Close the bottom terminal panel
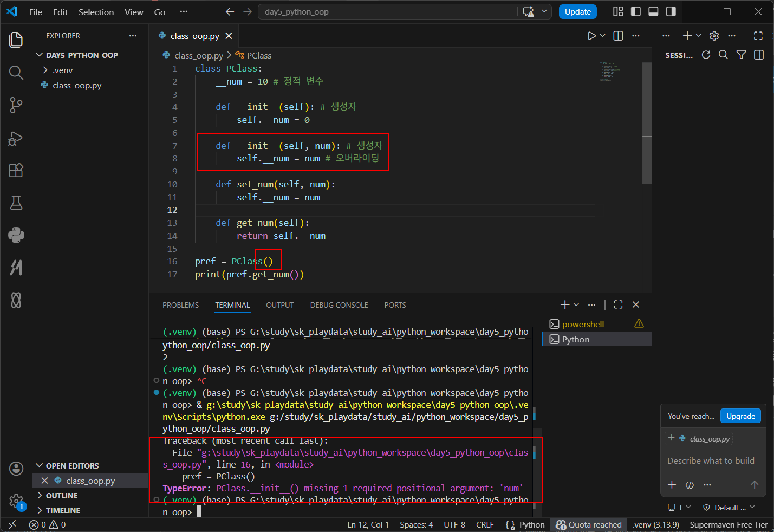Image resolution: width=774 pixels, height=532 pixels. [x=636, y=305]
